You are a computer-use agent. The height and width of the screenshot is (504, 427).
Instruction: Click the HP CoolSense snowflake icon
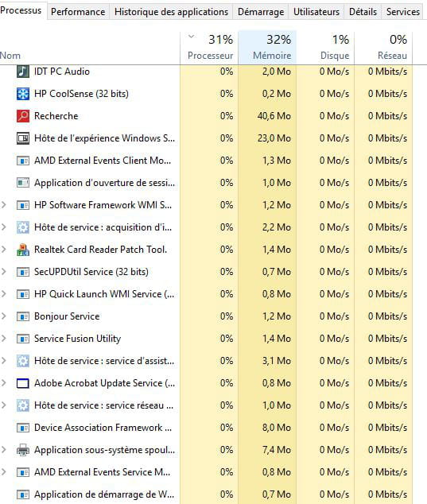(23, 94)
